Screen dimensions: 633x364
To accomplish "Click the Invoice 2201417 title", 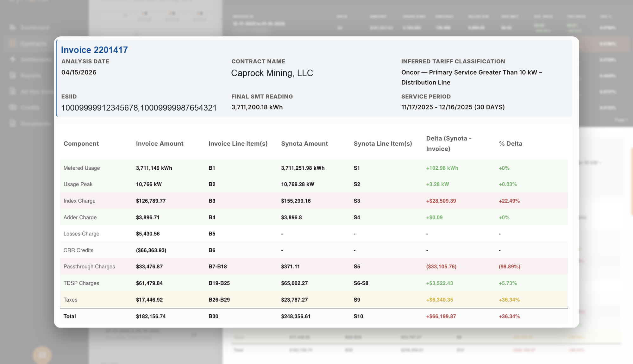I will (x=94, y=50).
